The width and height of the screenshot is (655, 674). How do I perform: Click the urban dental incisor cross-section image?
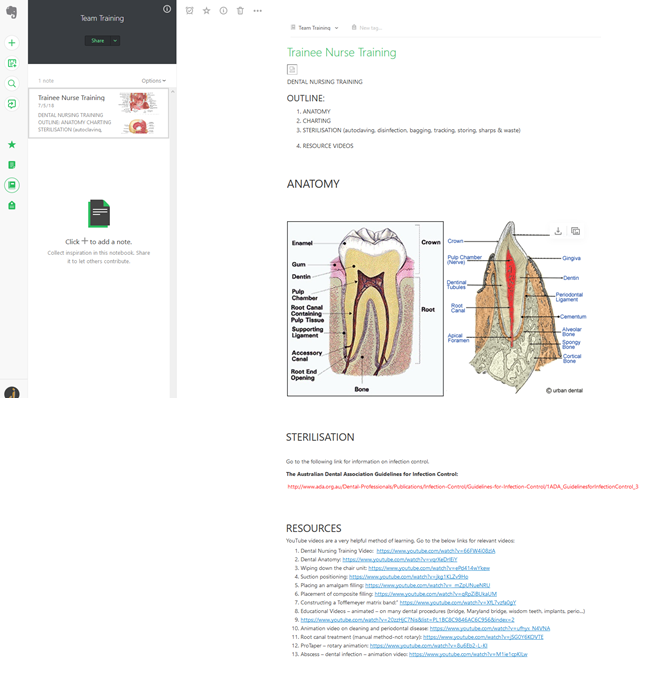coord(516,307)
